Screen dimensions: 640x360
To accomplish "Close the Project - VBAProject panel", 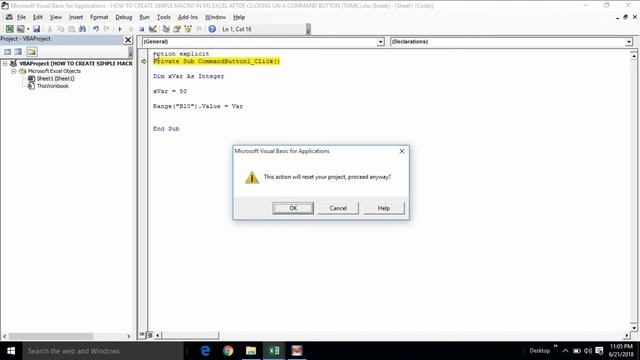I will pos(128,40).
